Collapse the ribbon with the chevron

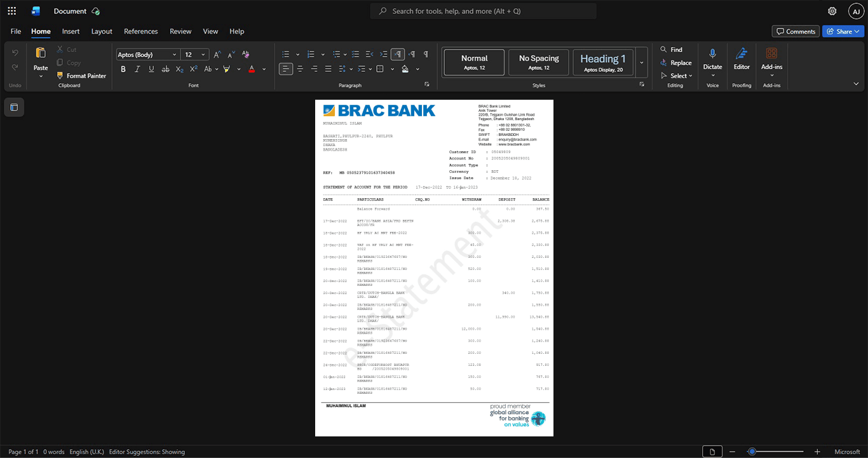click(856, 84)
